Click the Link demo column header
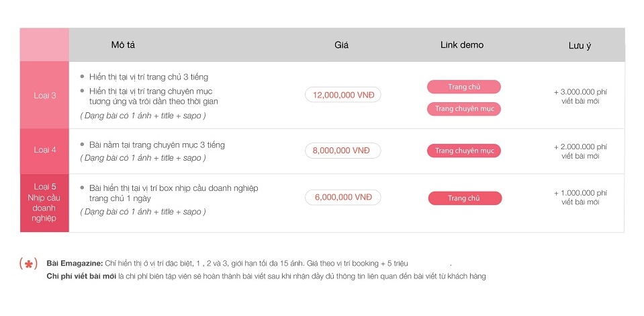The height and width of the screenshot is (316, 644). [x=462, y=45]
